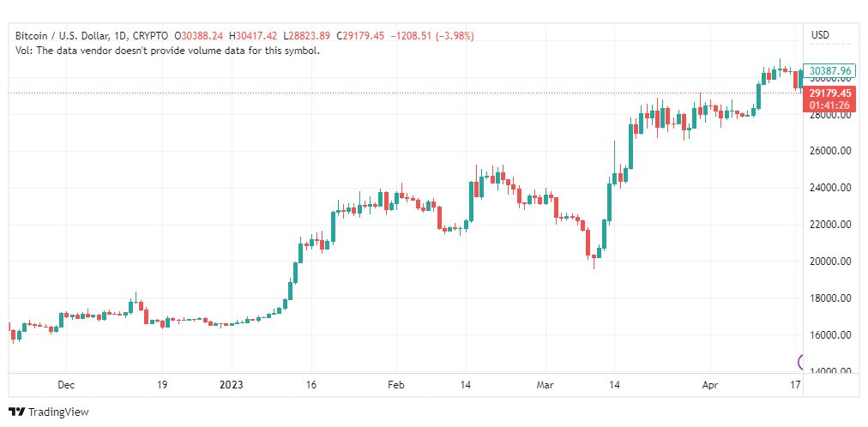Image resolution: width=868 pixels, height=427 pixels.
Task: Click the low value L28823.89
Action: pos(310,36)
